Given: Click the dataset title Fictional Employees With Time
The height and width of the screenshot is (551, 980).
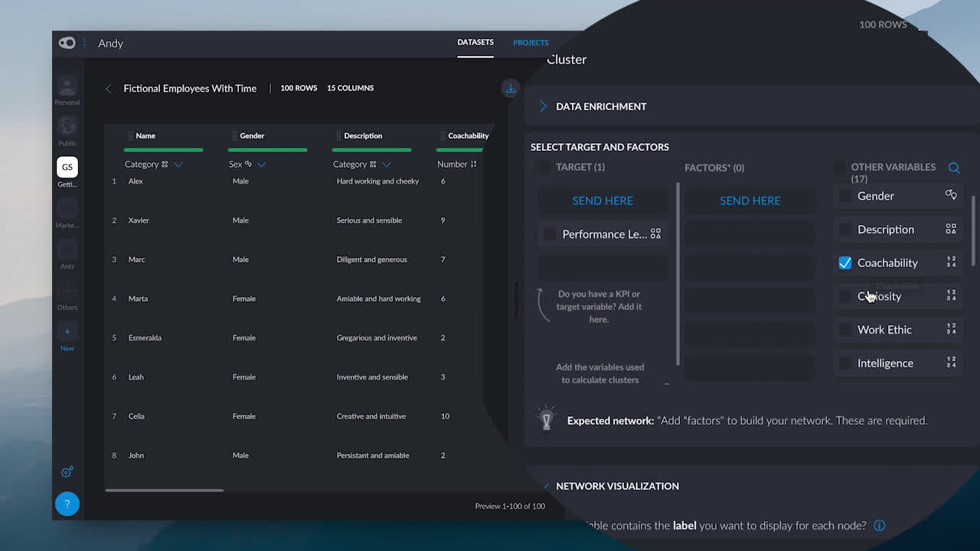Looking at the screenshot, I should [190, 89].
